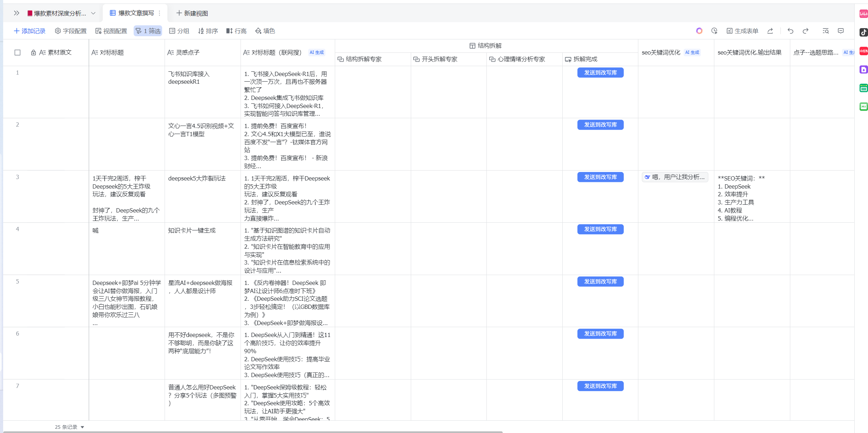Select the 结构拆解专家 column header

point(373,59)
